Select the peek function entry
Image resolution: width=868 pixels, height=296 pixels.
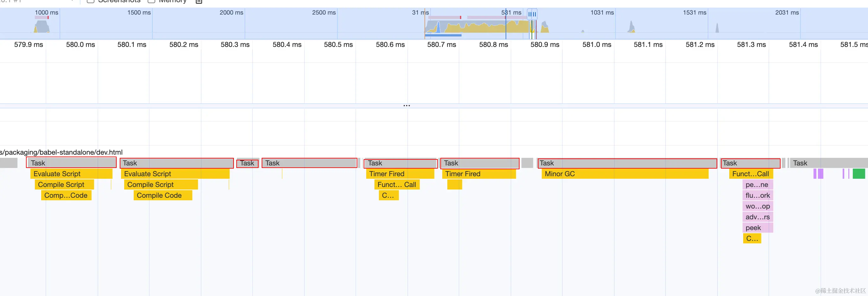(757, 228)
